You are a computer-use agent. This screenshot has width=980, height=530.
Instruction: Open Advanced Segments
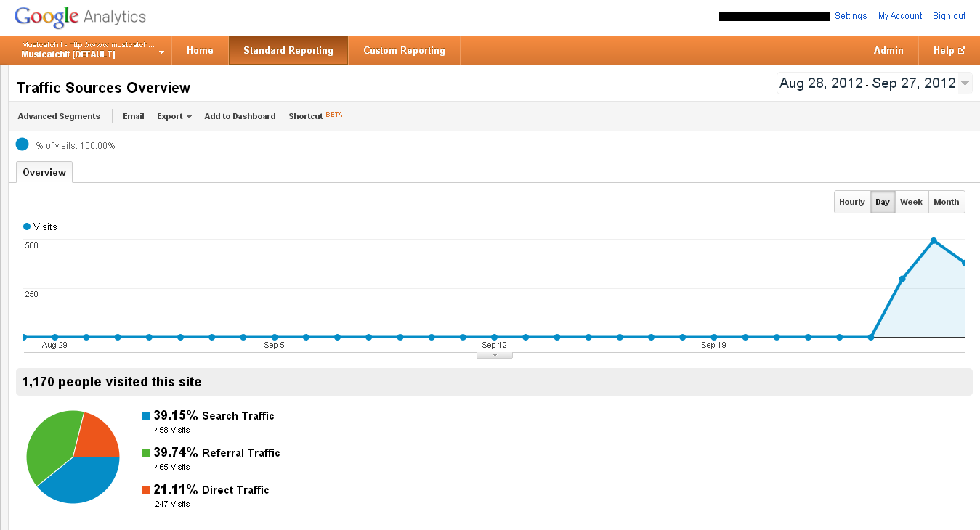click(59, 116)
